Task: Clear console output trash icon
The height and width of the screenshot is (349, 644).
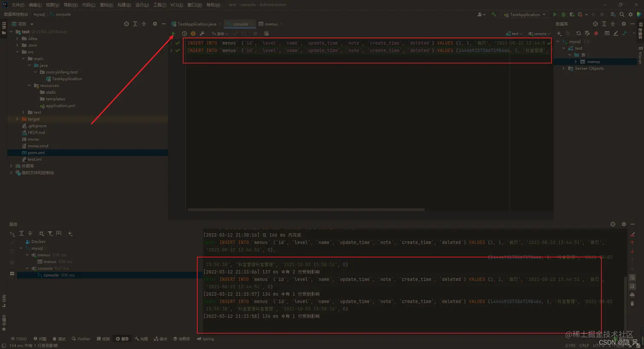Action: coord(632,303)
